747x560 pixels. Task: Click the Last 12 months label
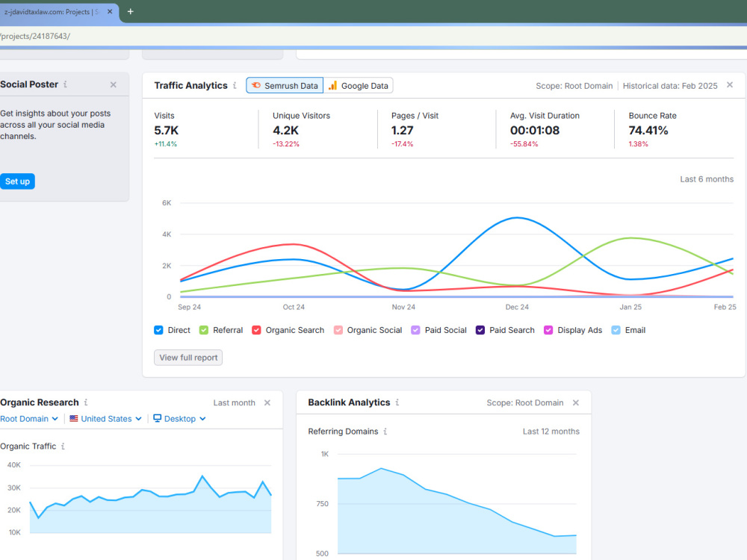point(551,432)
